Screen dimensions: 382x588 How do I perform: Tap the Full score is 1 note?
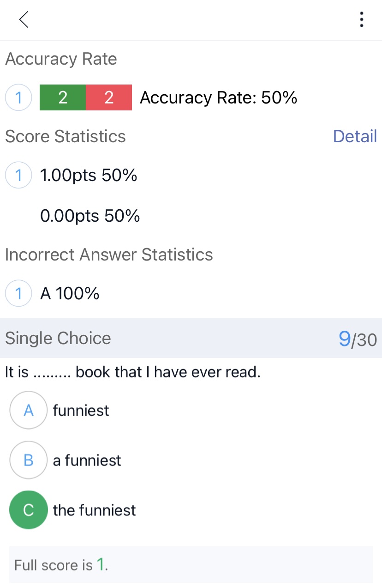(x=61, y=565)
